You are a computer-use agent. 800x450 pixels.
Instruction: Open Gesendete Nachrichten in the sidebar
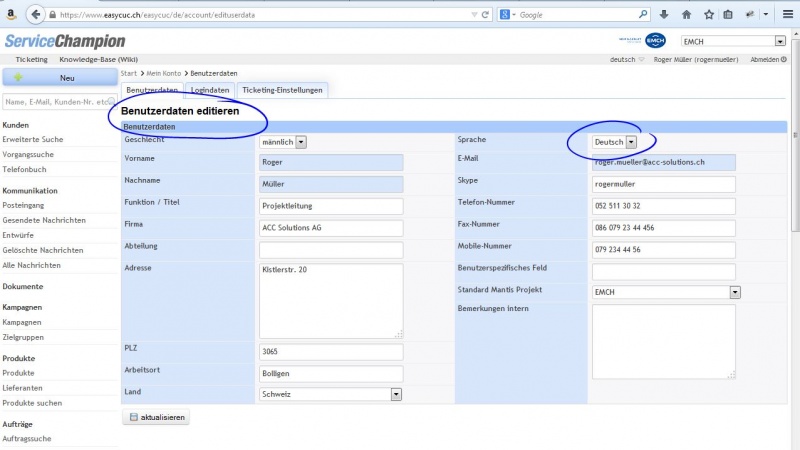pos(44,220)
